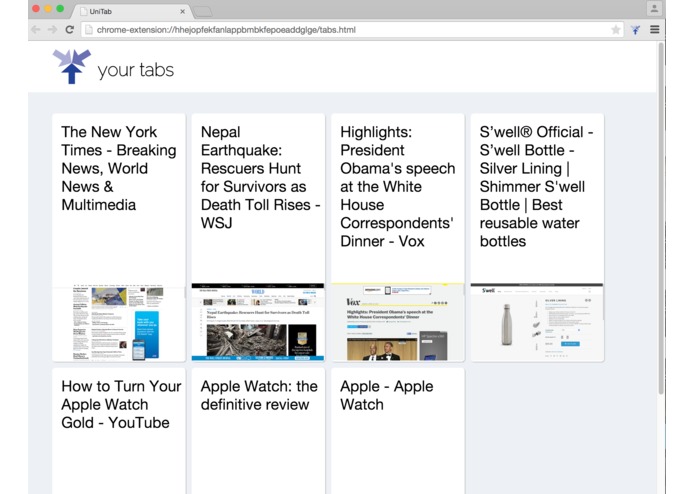Open The New York Times tab card
This screenshot has height=494, width=695.
[x=118, y=237]
